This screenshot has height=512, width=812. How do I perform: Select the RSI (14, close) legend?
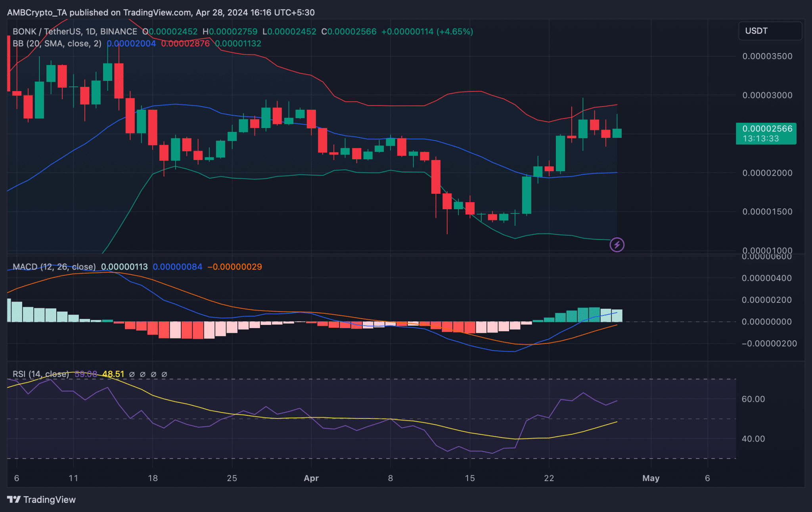pyautogui.click(x=41, y=374)
